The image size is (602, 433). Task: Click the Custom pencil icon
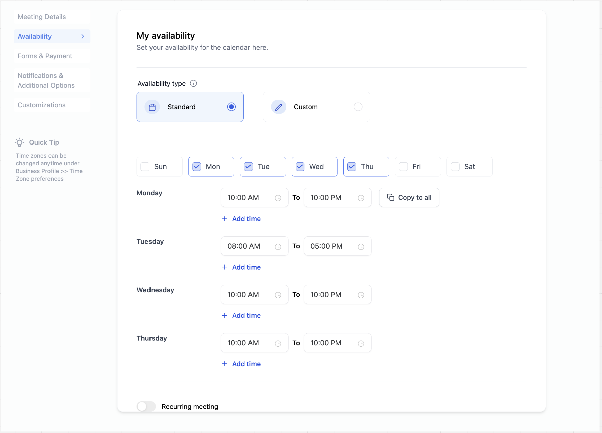tap(278, 107)
